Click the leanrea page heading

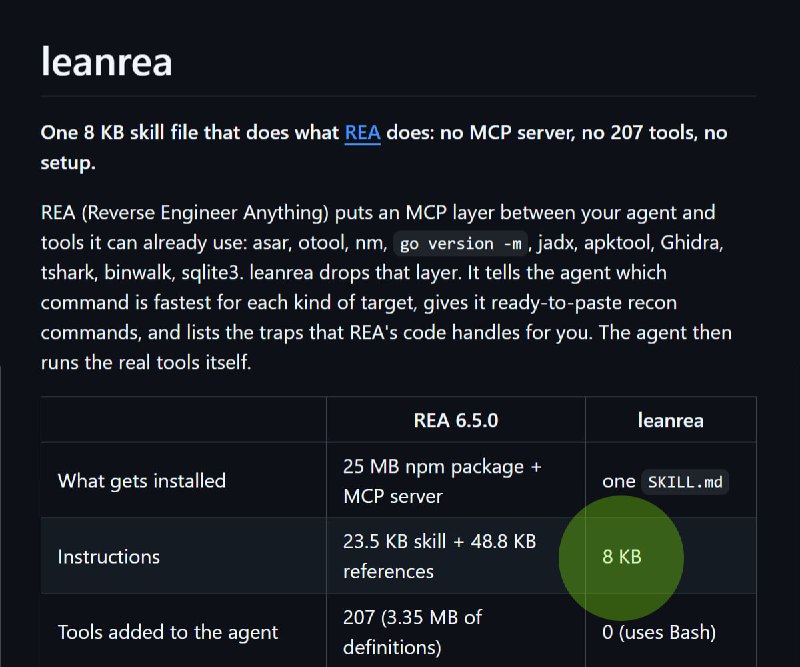(x=106, y=62)
